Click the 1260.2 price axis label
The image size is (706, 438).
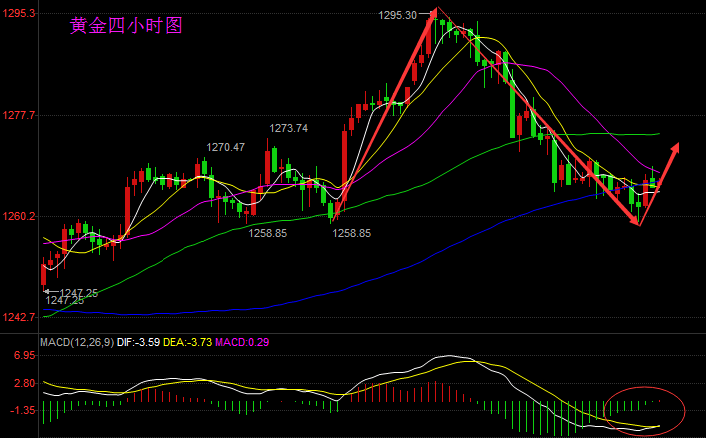click(18, 217)
